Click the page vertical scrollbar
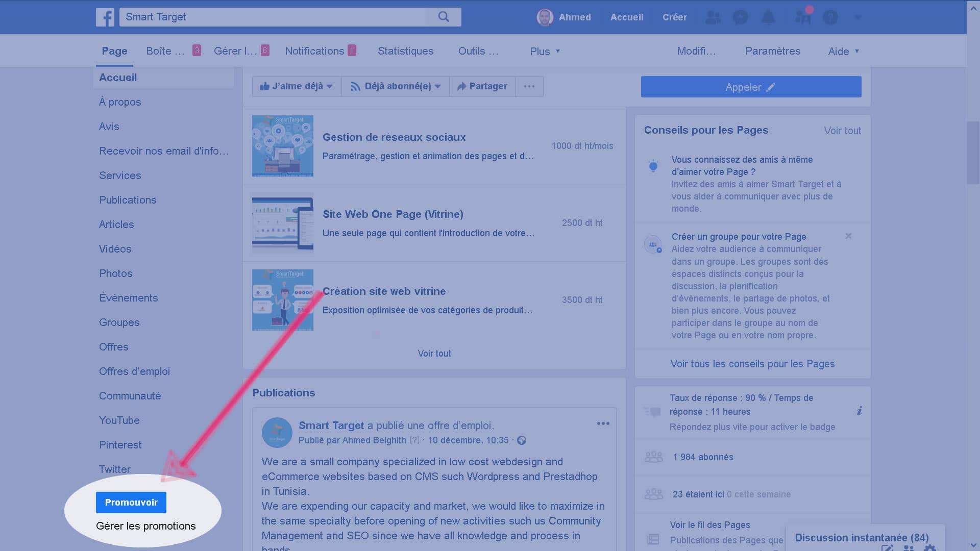 point(973,153)
